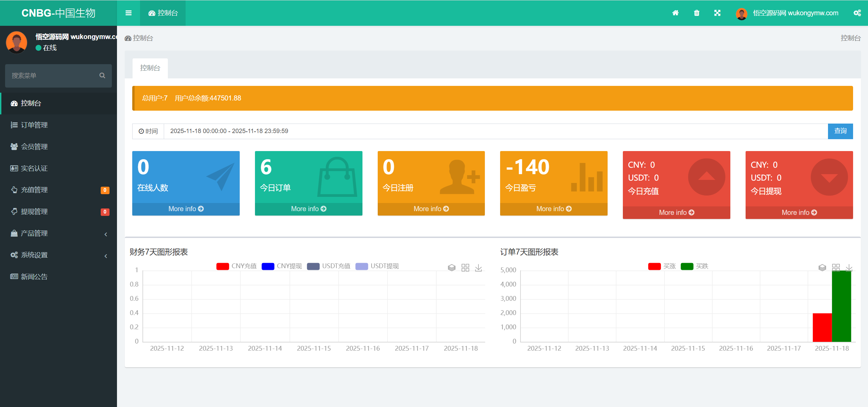Open 新闻公告 from the sidebar
This screenshot has height=407, width=868.
[34, 276]
